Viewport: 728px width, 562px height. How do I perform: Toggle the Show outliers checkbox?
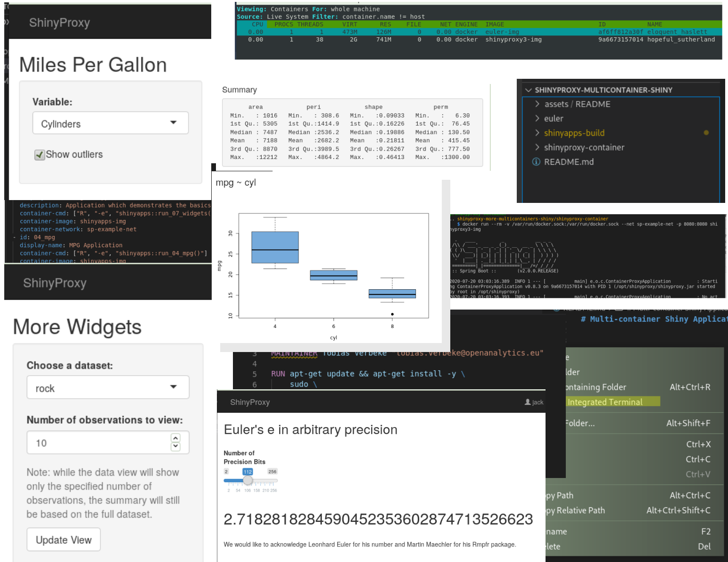coord(40,155)
